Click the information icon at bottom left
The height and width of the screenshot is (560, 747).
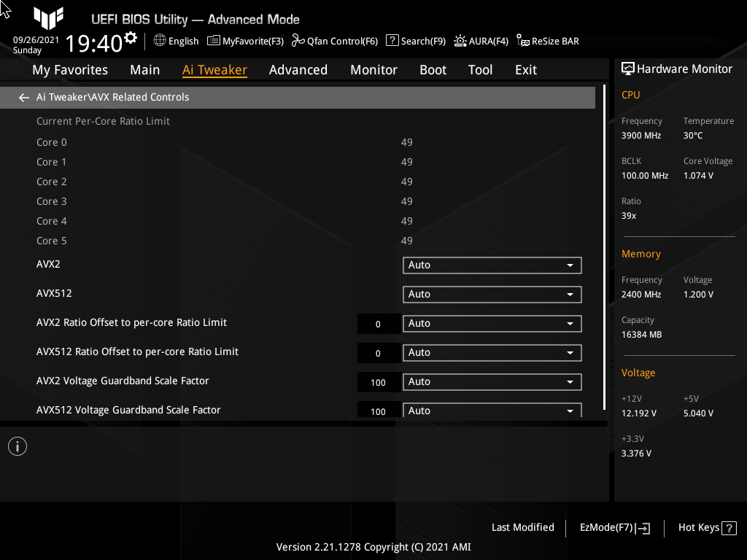17,446
